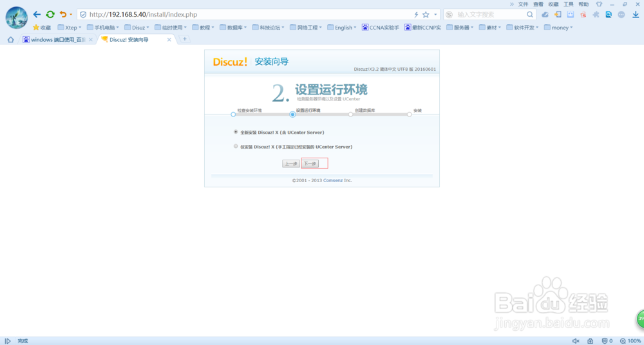
Task: Click the home icon beside tabs
Action: coord(11,39)
